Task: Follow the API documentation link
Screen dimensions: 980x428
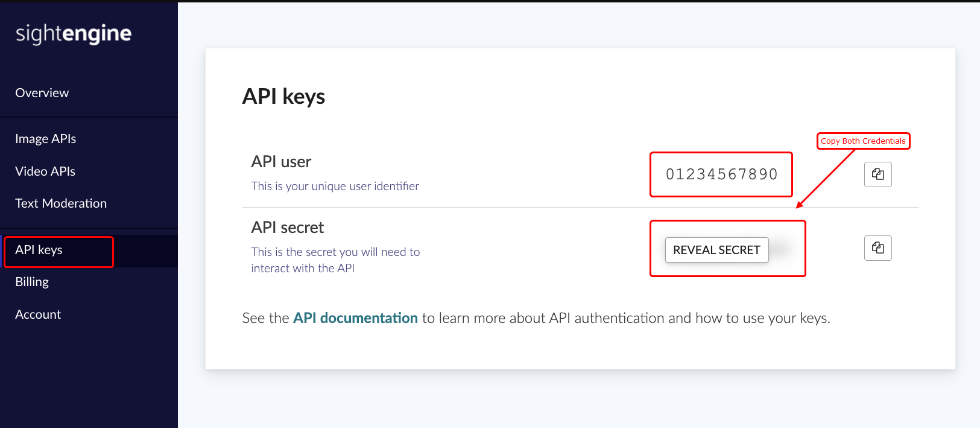Action: pos(355,318)
